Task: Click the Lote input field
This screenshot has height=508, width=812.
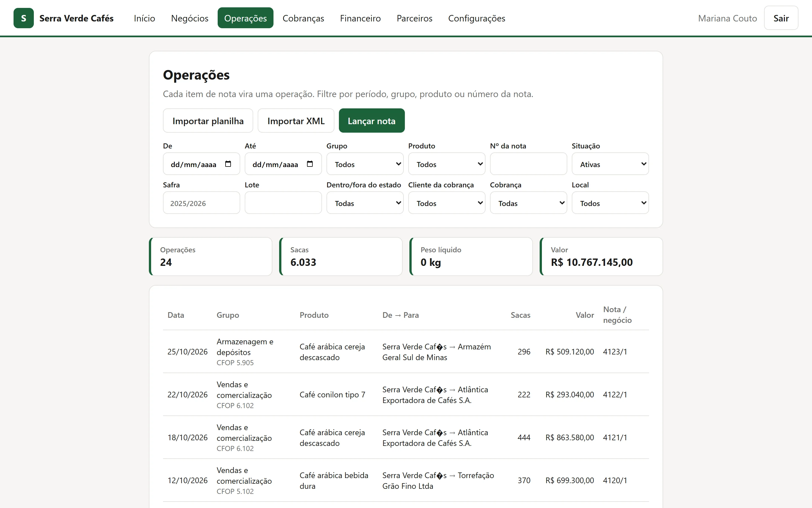Action: click(283, 203)
